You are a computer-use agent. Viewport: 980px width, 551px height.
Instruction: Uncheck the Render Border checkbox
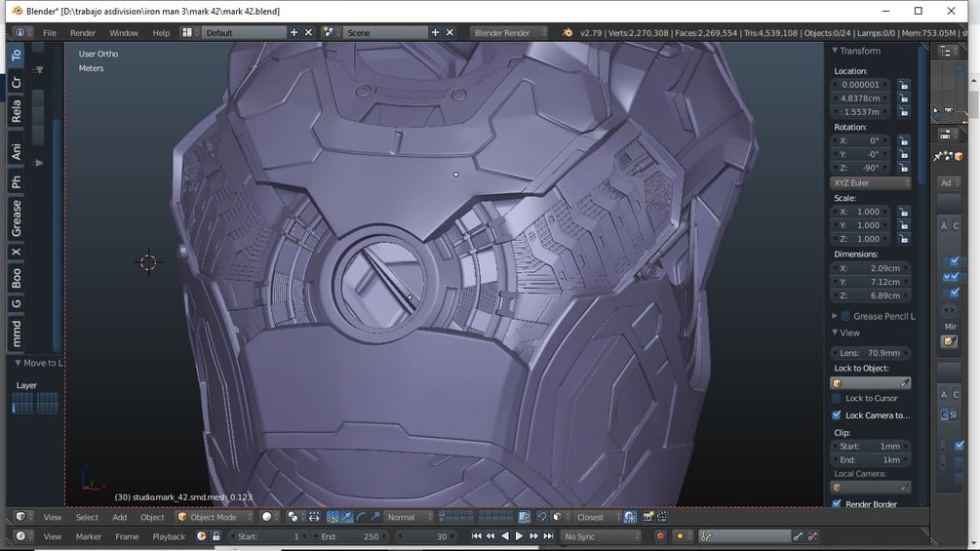click(x=837, y=503)
